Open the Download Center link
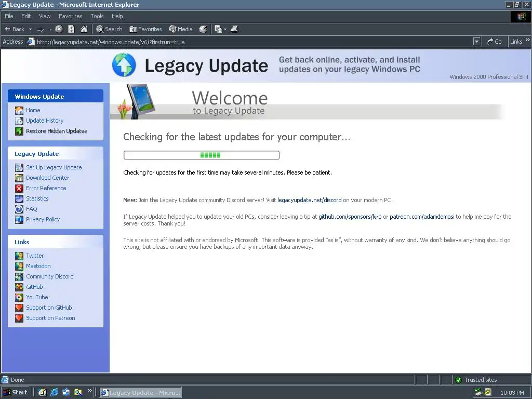The width and height of the screenshot is (532, 399). point(47,178)
